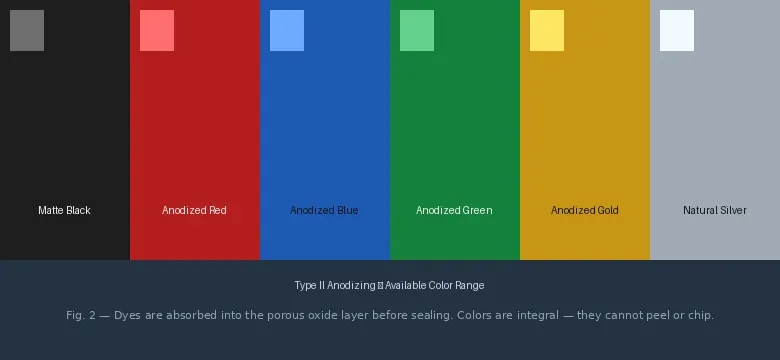Image resolution: width=780 pixels, height=360 pixels.
Task: Click the white highlight swatch on silver
Action: tap(677, 30)
